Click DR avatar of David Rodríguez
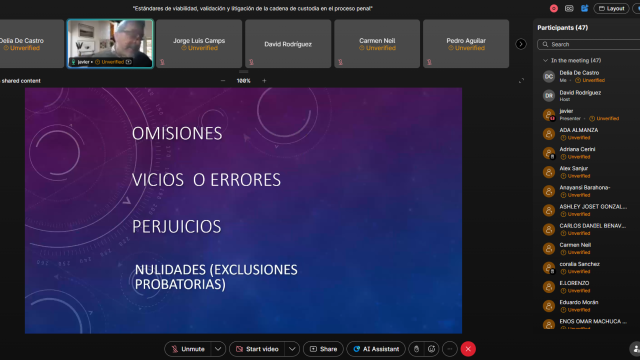 549,96
